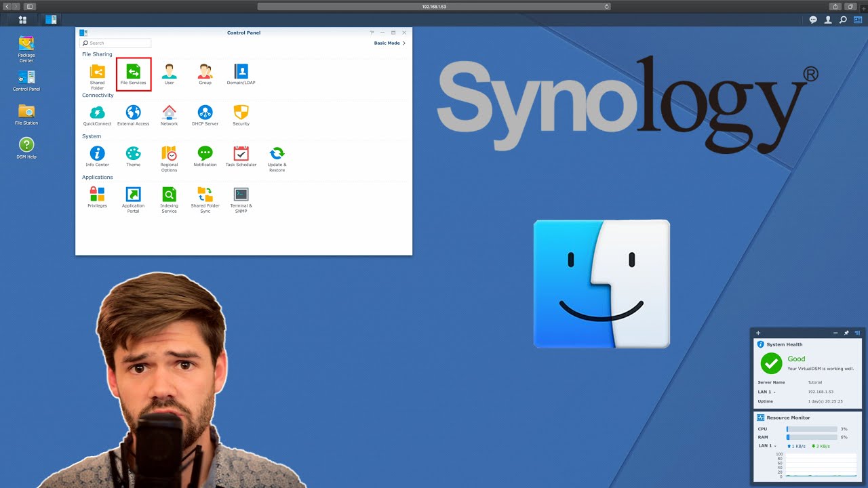The image size is (868, 488).
Task: Open Domain/LDAP settings
Action: 241,75
